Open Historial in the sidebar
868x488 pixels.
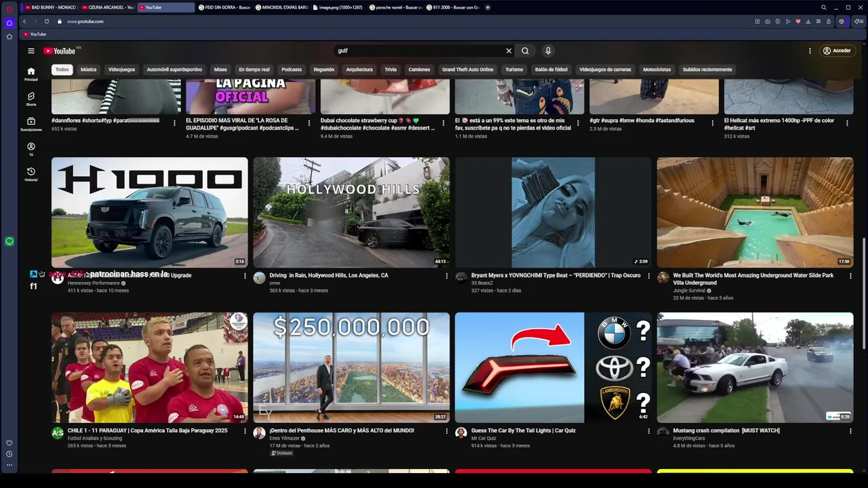pyautogui.click(x=31, y=174)
